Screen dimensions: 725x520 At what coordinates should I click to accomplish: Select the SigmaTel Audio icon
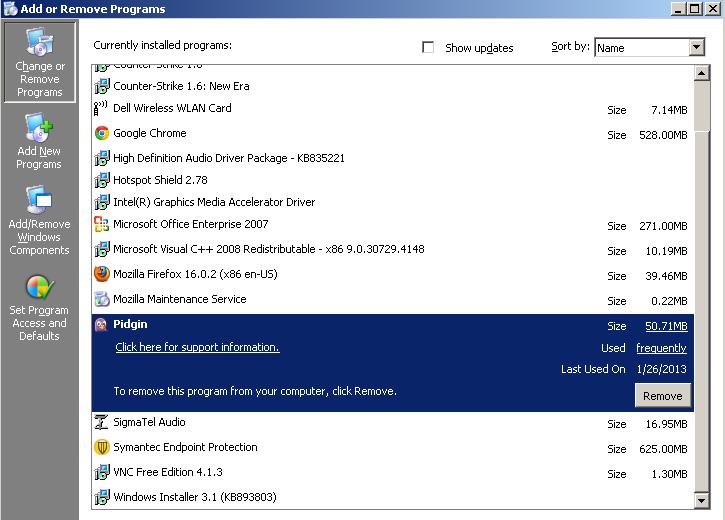pyautogui.click(x=101, y=422)
